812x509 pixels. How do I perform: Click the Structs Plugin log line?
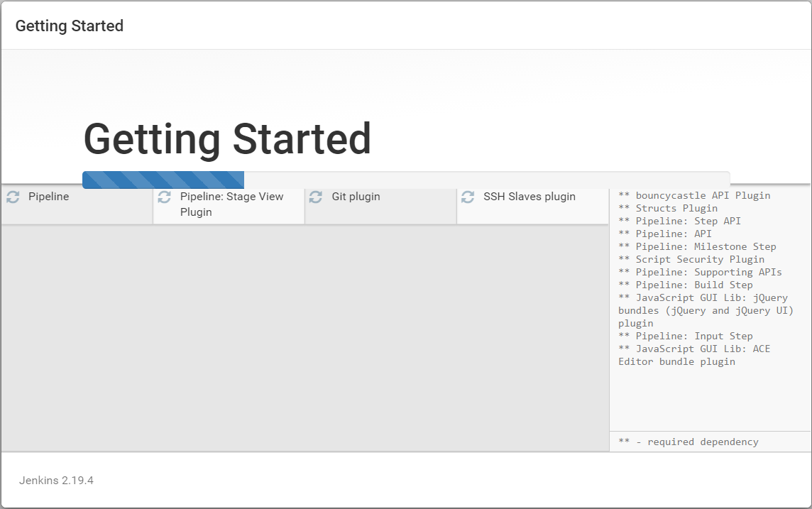[668, 208]
